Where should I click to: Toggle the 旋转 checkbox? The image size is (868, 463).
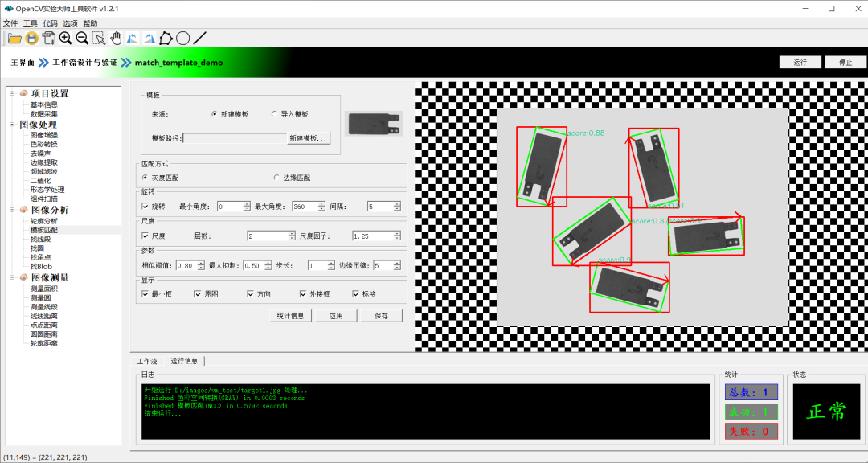(x=145, y=207)
